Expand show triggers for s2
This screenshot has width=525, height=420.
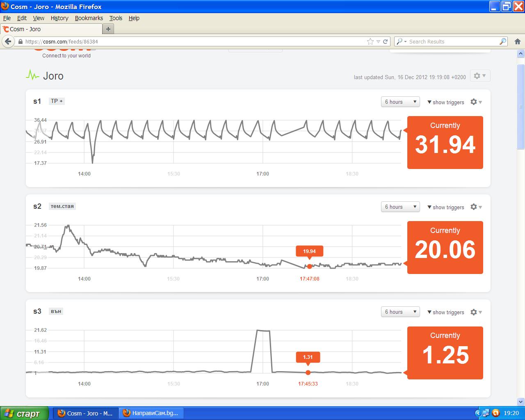coord(445,207)
